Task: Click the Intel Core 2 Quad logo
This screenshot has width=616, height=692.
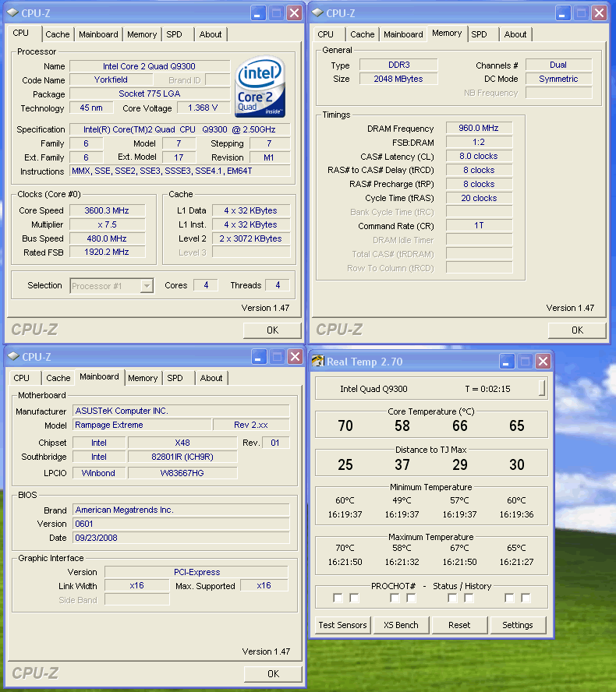Action: coord(260,86)
